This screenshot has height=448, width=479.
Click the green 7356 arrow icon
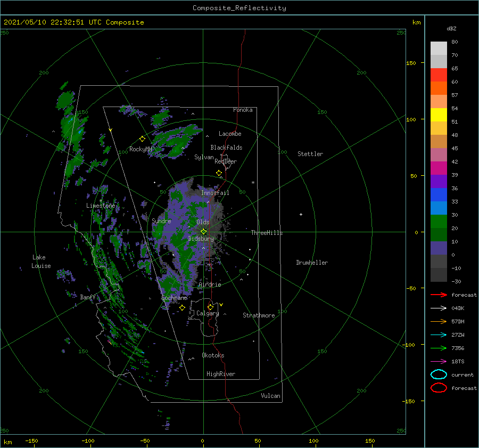tap(439, 348)
